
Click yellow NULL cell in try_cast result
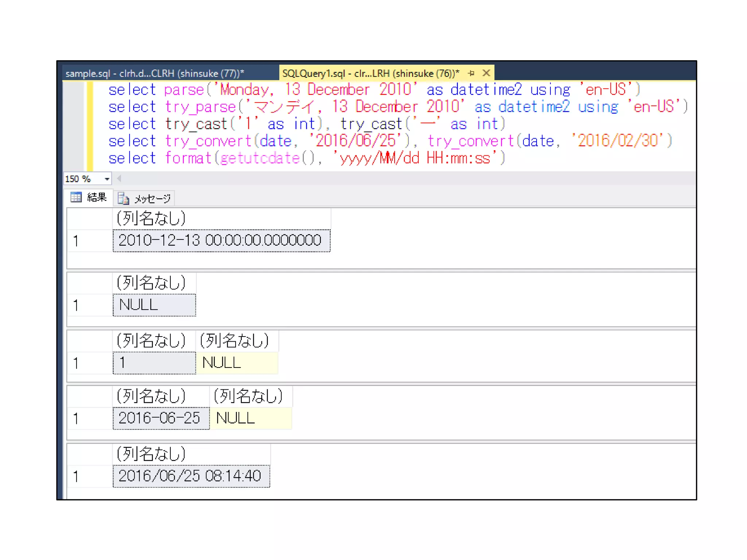237,363
